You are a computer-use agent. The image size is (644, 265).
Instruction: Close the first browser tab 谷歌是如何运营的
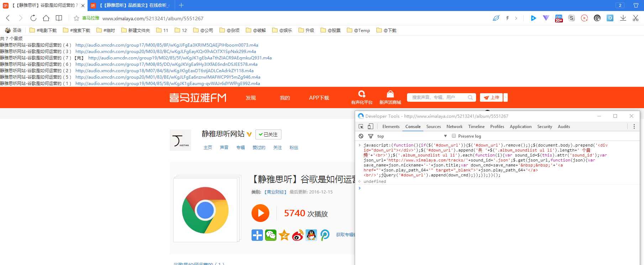(83, 5)
